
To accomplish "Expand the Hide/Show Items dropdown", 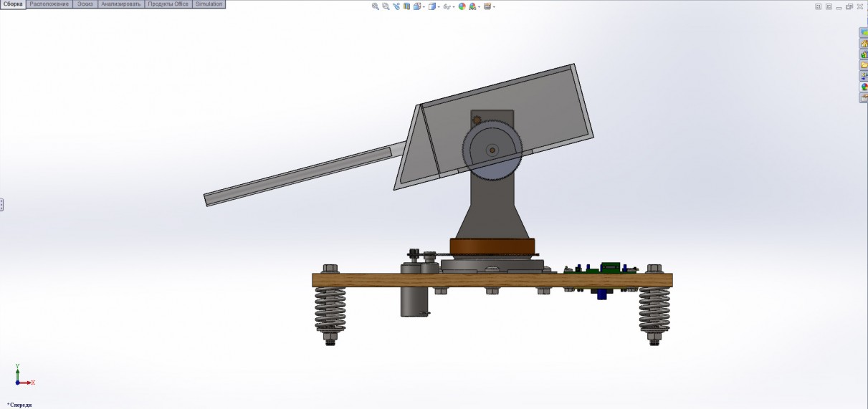I will coord(454,7).
